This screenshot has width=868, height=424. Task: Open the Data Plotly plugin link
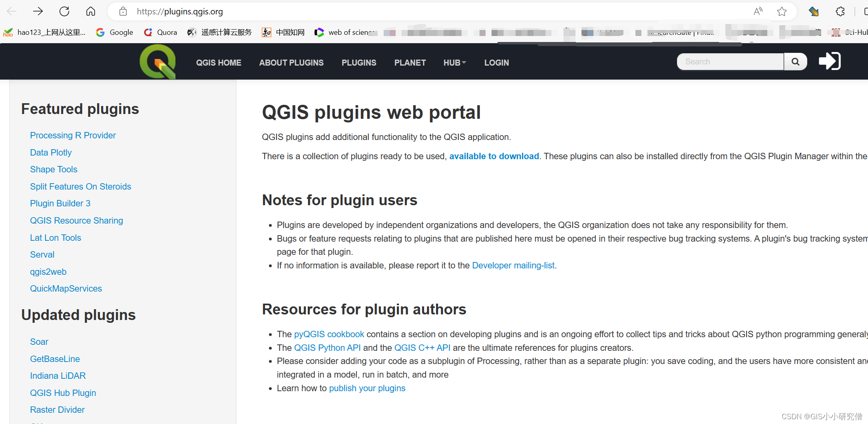pos(51,152)
